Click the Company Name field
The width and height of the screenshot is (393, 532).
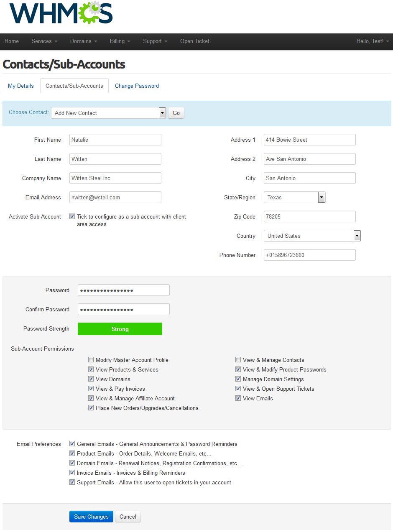pos(115,178)
